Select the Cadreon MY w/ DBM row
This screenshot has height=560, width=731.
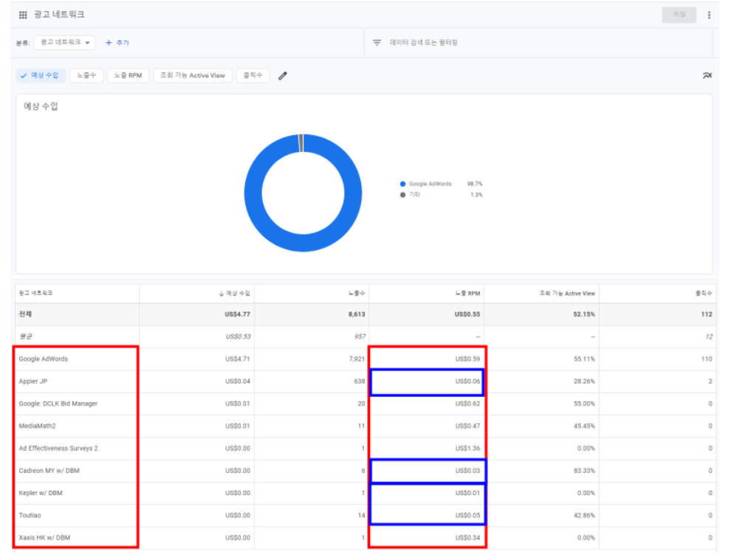[49, 471]
